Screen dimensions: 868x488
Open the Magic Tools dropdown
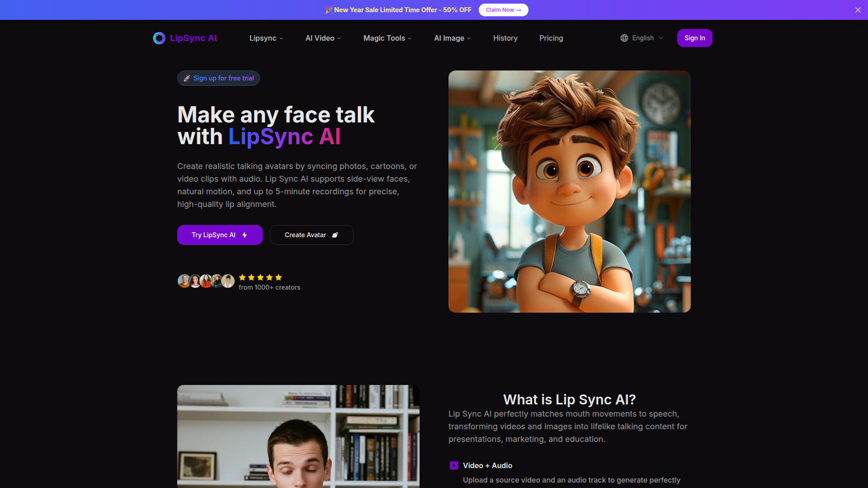point(387,38)
